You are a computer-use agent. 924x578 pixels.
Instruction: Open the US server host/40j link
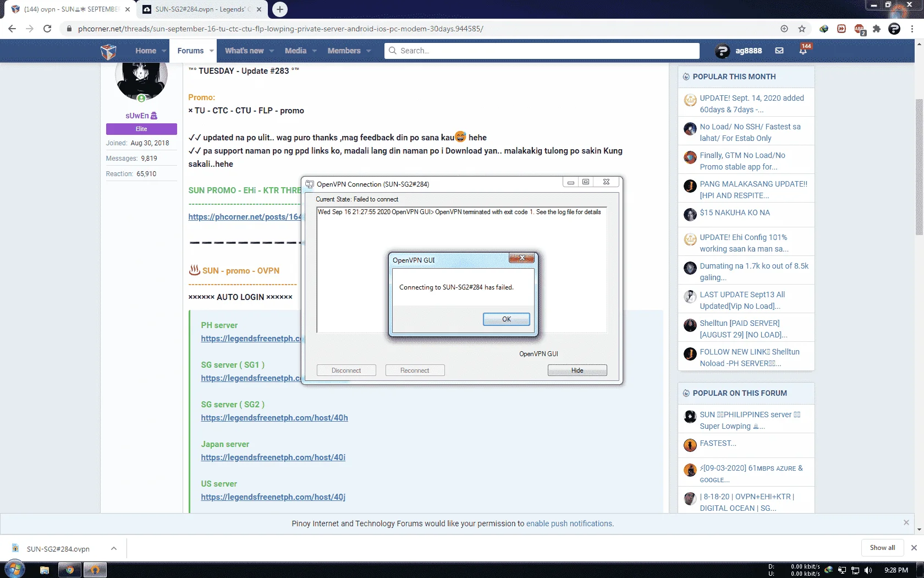tap(273, 497)
